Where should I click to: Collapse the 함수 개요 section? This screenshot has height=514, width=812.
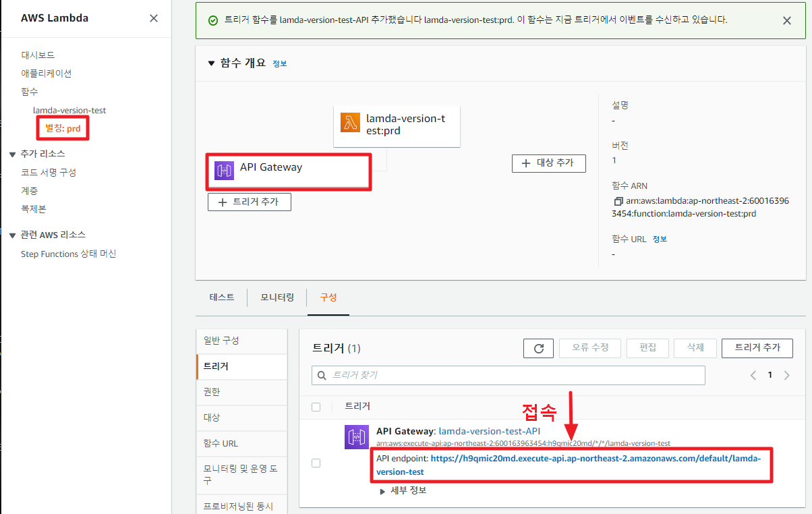point(211,63)
